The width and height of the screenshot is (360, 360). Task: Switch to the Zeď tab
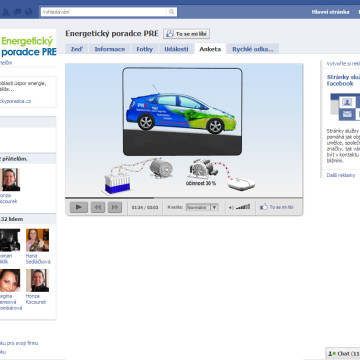point(77,49)
